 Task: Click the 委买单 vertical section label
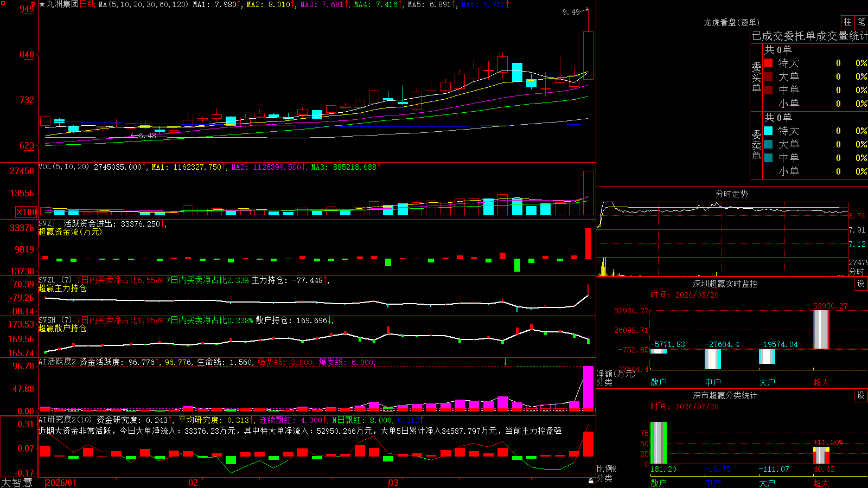[x=756, y=77]
